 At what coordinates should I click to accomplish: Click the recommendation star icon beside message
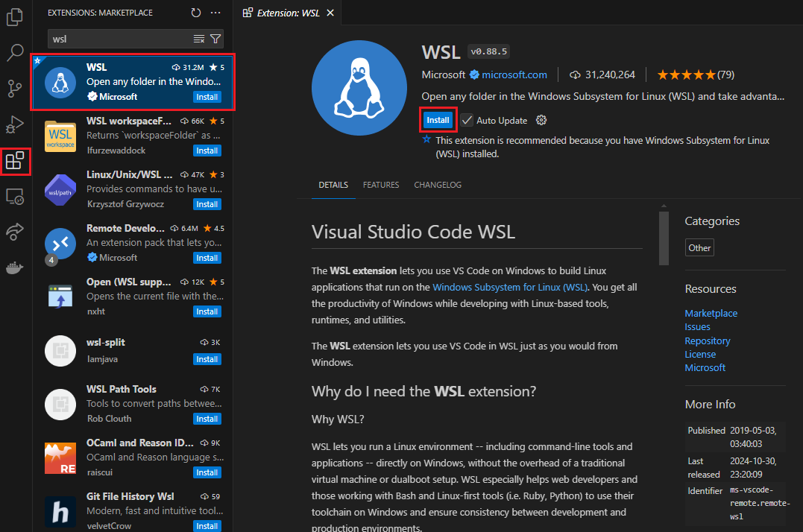[426, 139]
